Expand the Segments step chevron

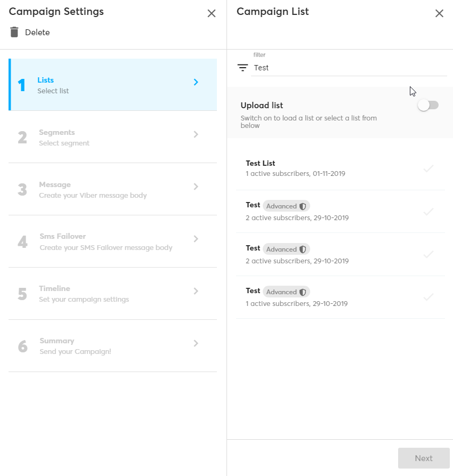(x=196, y=134)
